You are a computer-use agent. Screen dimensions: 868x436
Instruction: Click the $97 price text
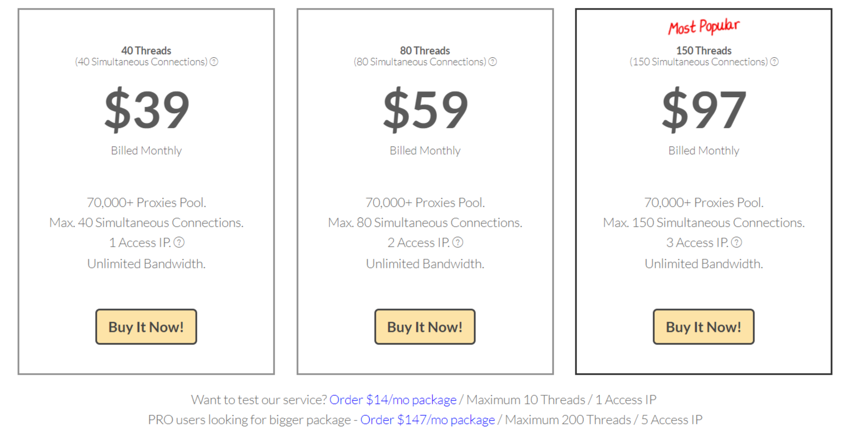[704, 110]
